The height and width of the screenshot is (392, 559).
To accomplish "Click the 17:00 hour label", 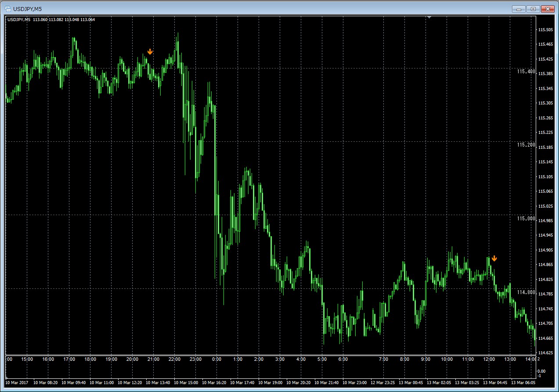I will pos(69,359).
